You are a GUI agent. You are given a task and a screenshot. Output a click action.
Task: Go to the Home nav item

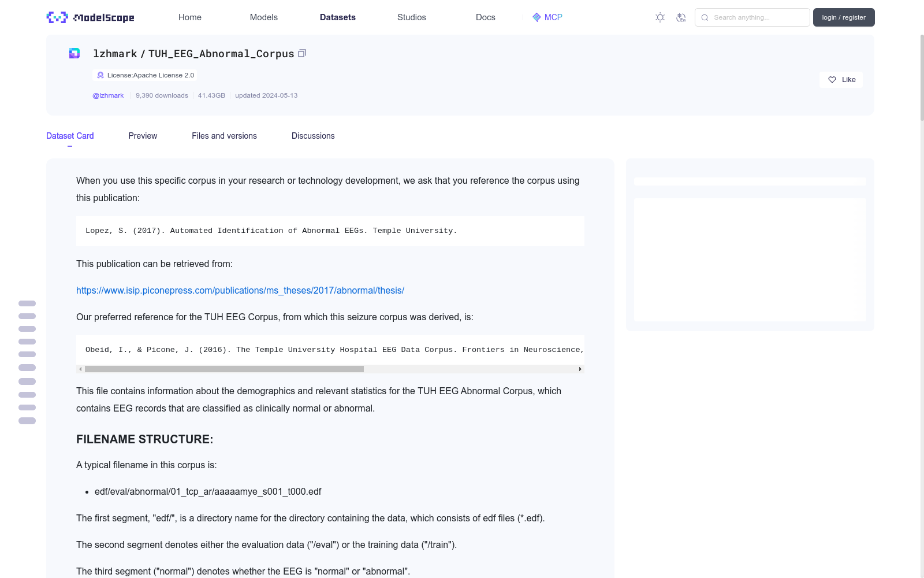tap(190, 17)
